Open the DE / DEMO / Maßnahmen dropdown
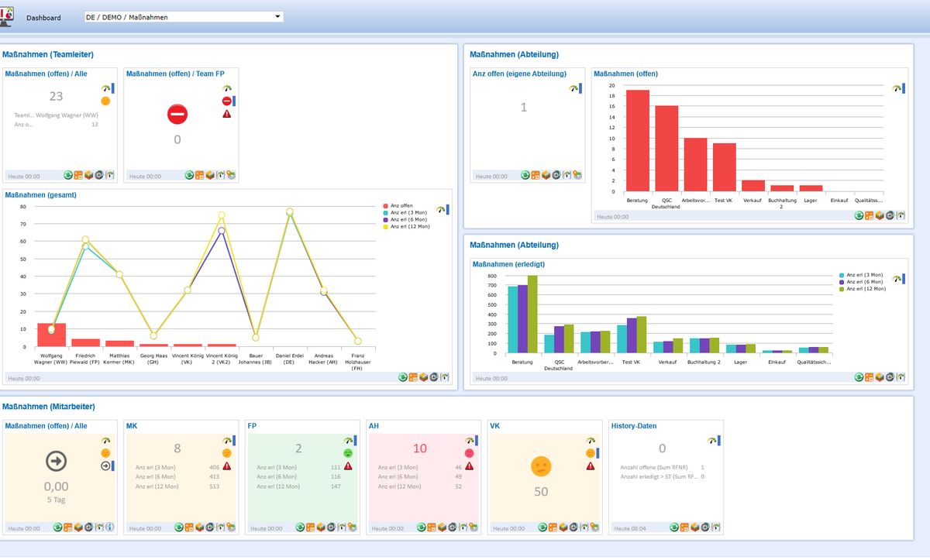 pos(184,17)
